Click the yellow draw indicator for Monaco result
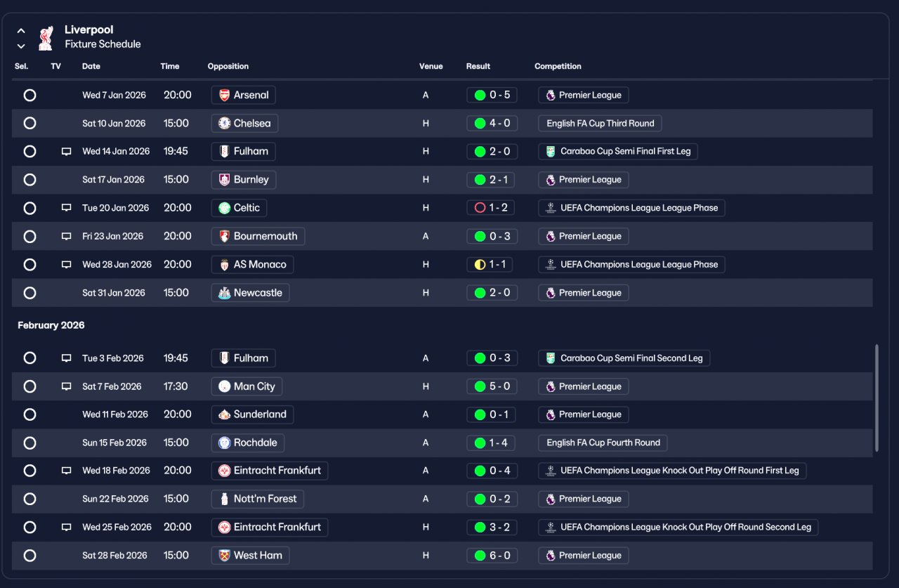Viewport: 899px width, 588px height. click(x=480, y=265)
